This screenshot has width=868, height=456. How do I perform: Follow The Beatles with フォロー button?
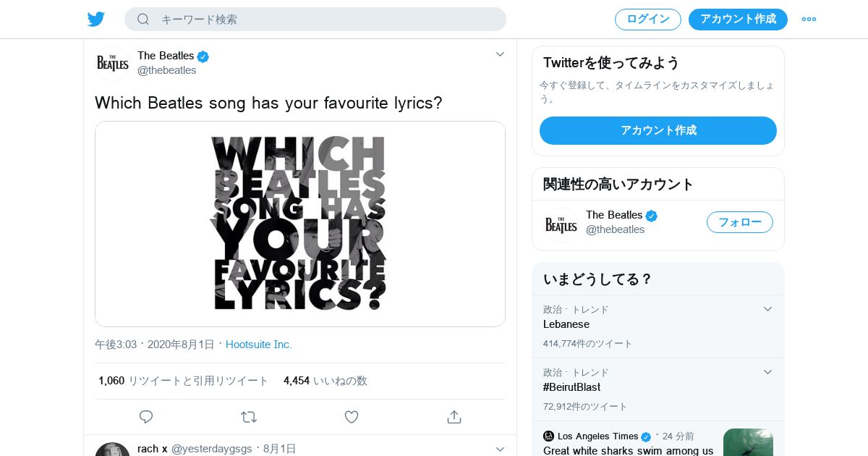(x=739, y=222)
